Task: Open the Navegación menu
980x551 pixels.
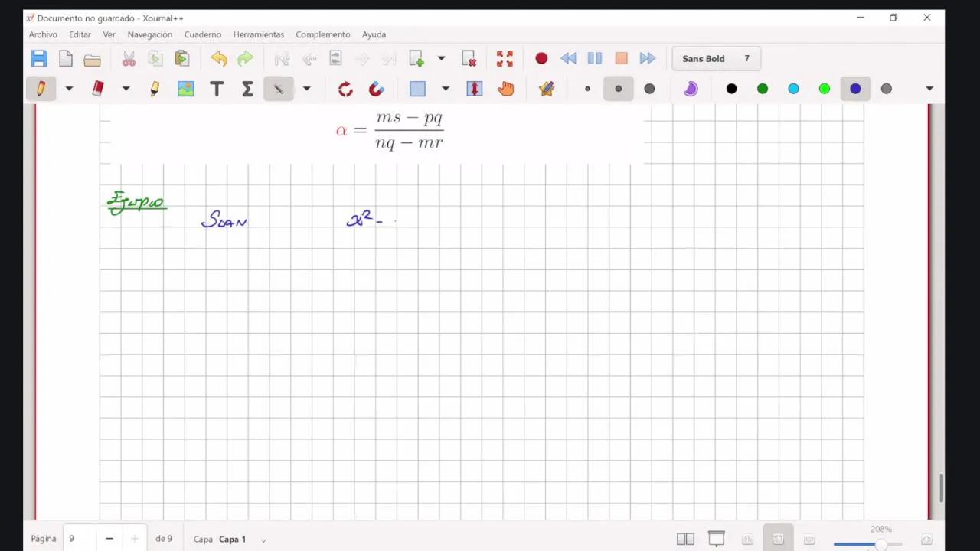Action: [150, 34]
